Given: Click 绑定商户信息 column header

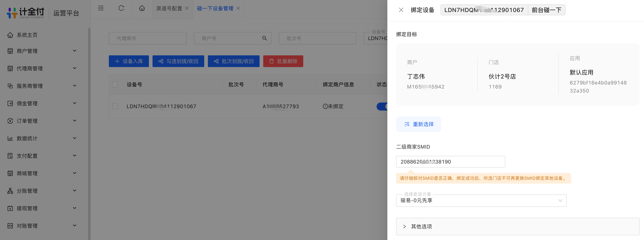Looking at the screenshot, I should click(x=338, y=84).
